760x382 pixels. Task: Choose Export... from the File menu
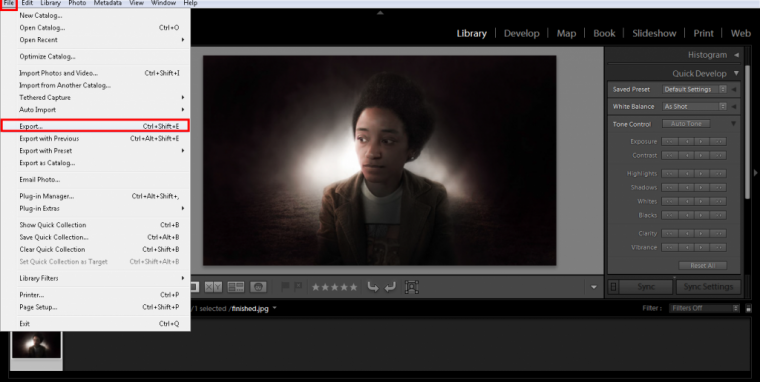[x=95, y=126]
